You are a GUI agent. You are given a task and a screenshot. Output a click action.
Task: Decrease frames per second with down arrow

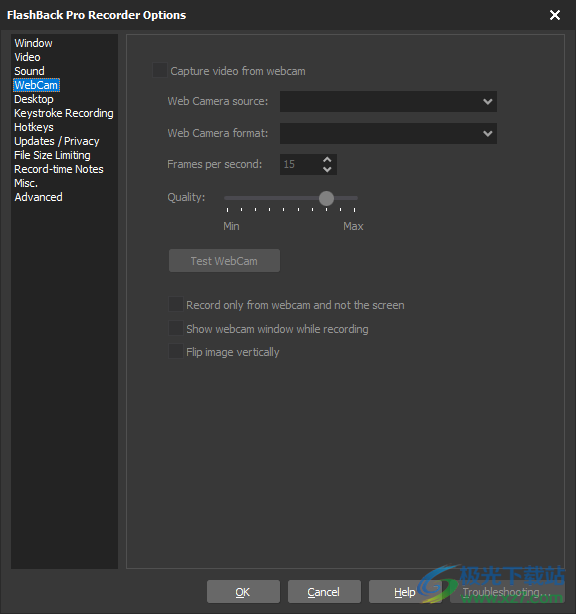(327, 170)
